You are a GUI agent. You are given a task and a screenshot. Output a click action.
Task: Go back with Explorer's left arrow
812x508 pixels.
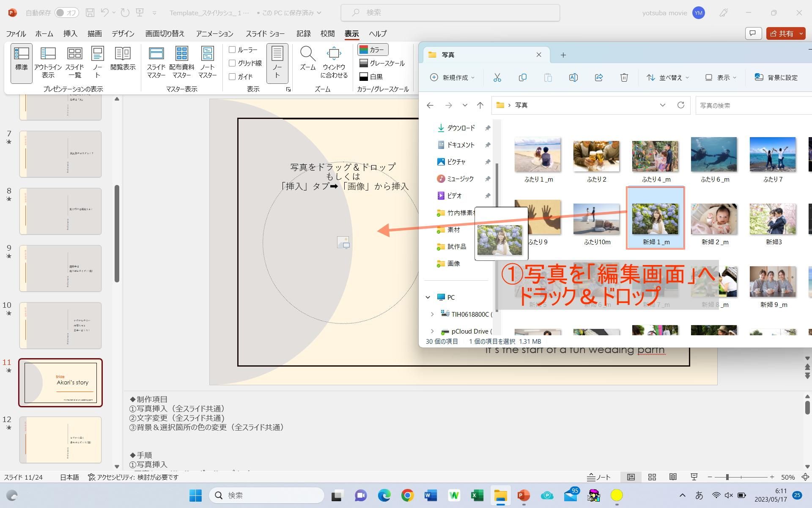tap(430, 105)
